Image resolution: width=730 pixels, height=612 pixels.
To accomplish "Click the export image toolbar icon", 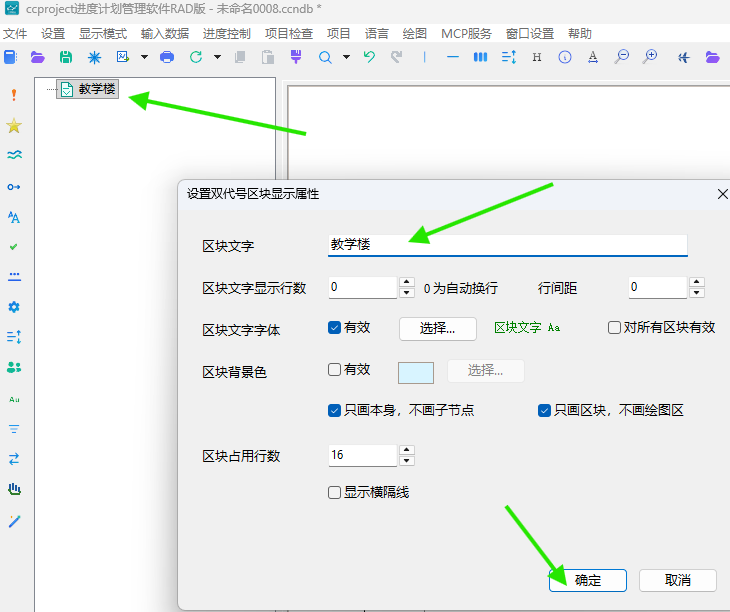I will [x=122, y=57].
